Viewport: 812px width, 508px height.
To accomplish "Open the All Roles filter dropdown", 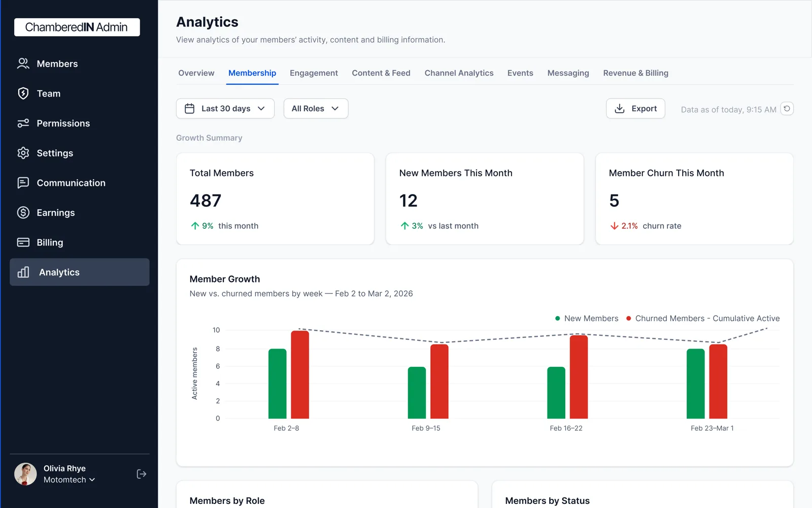I will 316,109.
